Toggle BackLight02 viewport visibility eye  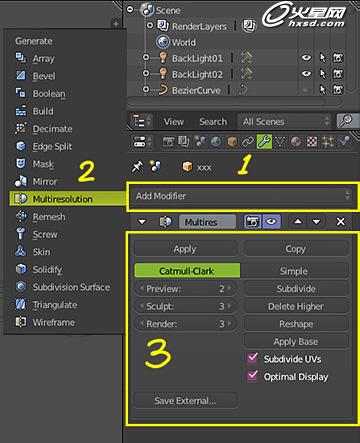[306, 73]
